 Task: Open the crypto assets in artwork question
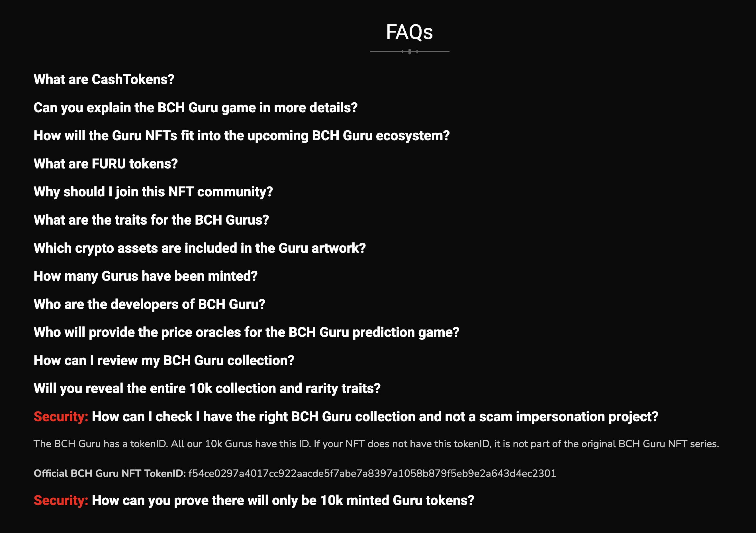199,248
